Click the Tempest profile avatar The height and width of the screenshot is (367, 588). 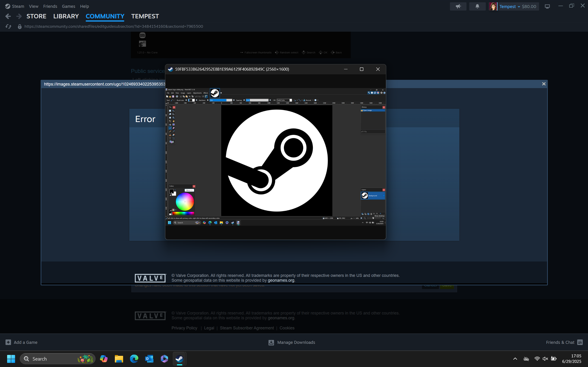pyautogui.click(x=493, y=7)
